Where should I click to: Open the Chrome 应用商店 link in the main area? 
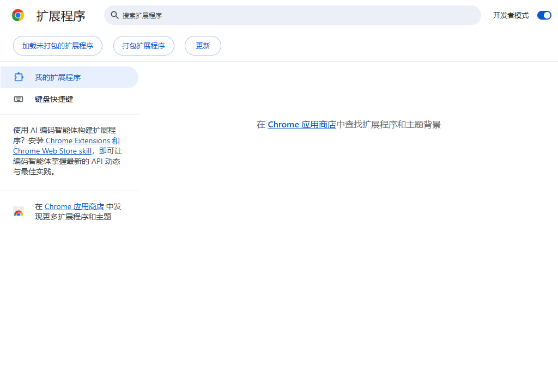coord(302,125)
